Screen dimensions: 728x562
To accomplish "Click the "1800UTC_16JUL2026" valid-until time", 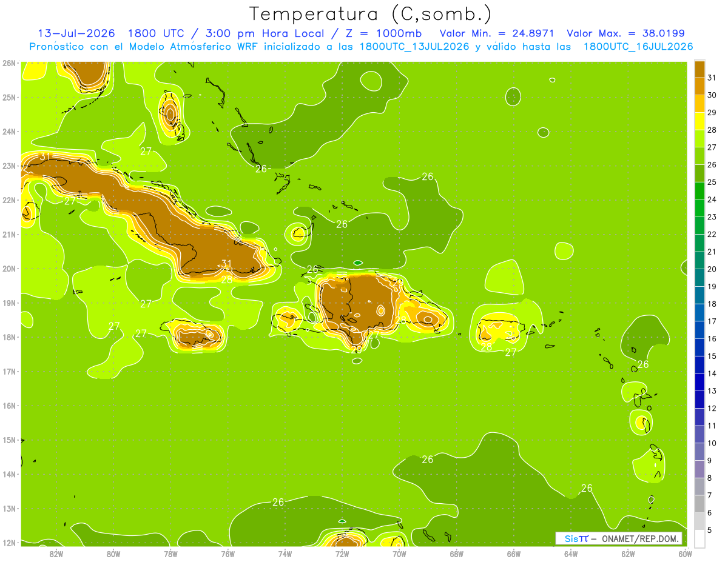I will [x=638, y=47].
